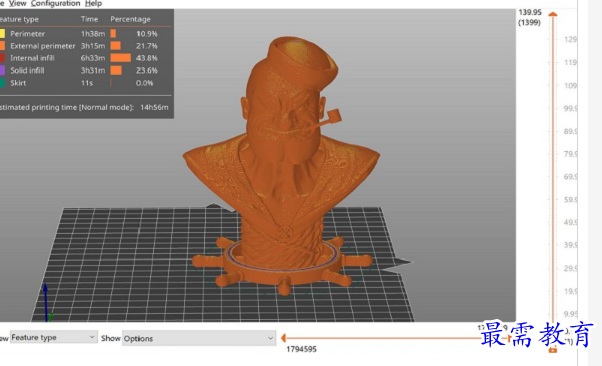Screen dimensions: 602x366
Task: Click the top handle of vertical layer slider
Action: pos(553,14)
